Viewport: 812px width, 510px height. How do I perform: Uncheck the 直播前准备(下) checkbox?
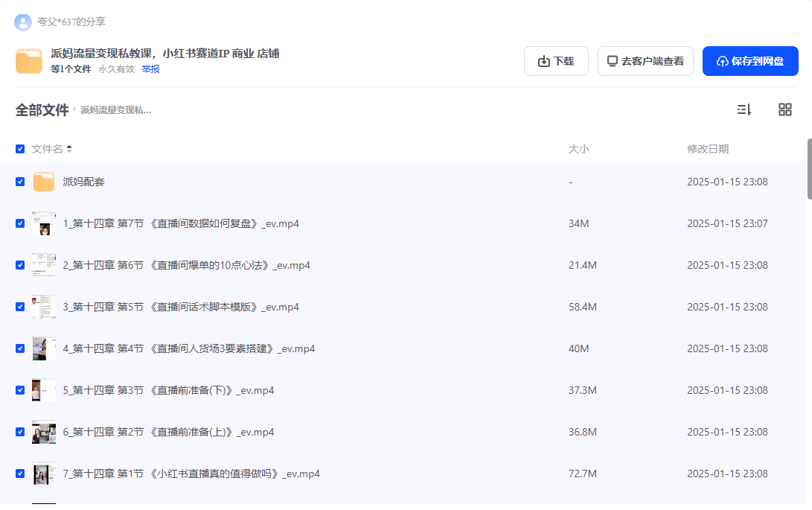[20, 390]
